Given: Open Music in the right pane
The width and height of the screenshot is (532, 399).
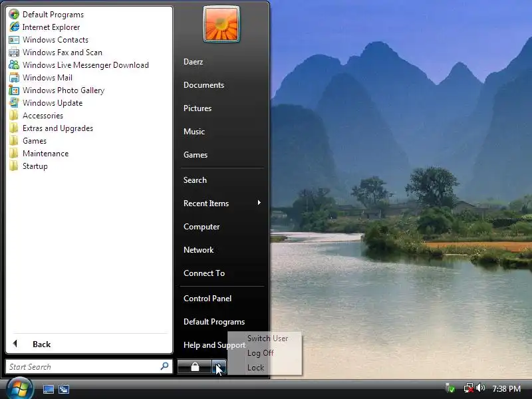Looking at the screenshot, I should 194,132.
